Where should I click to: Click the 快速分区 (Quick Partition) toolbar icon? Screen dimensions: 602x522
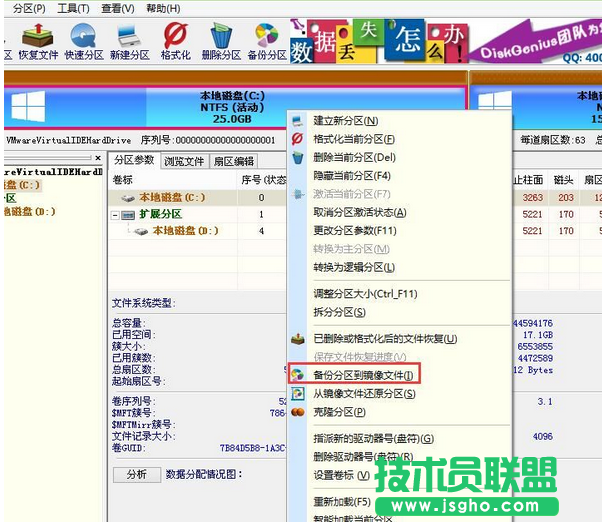pyautogui.click(x=83, y=41)
